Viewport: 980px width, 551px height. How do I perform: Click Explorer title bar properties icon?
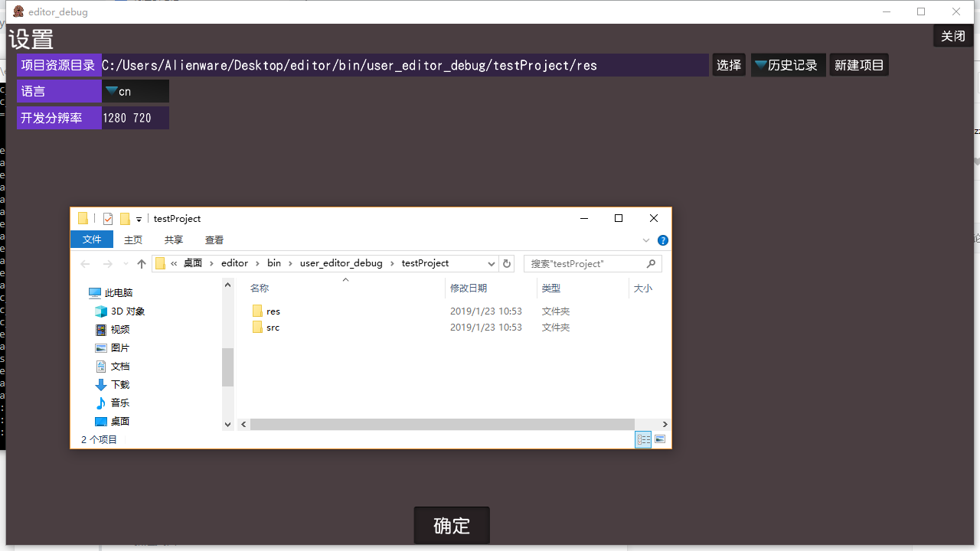(108, 219)
